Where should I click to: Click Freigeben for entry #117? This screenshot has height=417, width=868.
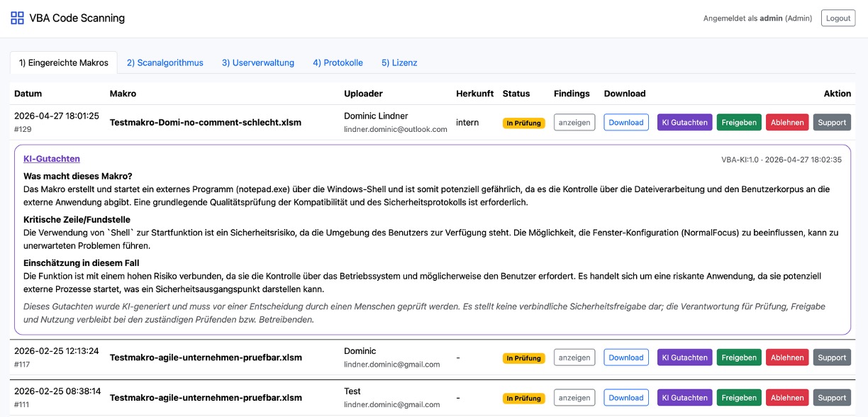pos(738,358)
